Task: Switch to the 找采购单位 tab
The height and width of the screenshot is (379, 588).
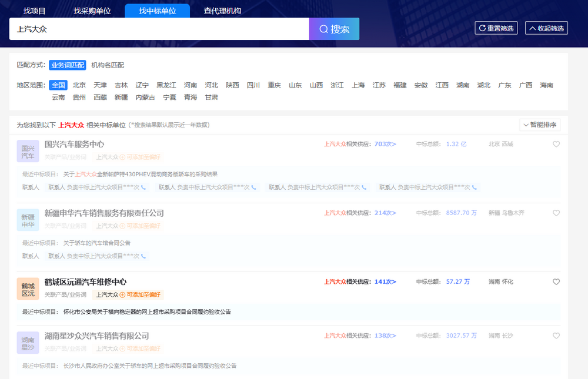Action: pos(92,11)
